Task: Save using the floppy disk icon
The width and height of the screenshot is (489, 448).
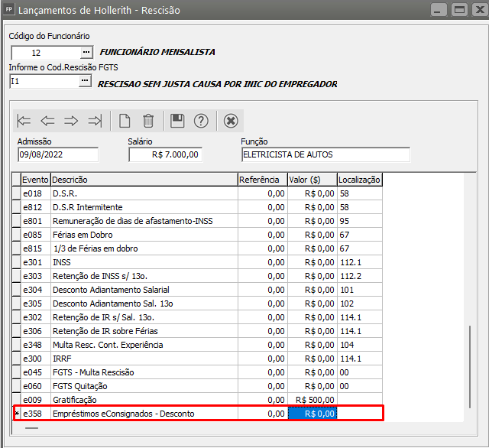Action: click(x=177, y=121)
